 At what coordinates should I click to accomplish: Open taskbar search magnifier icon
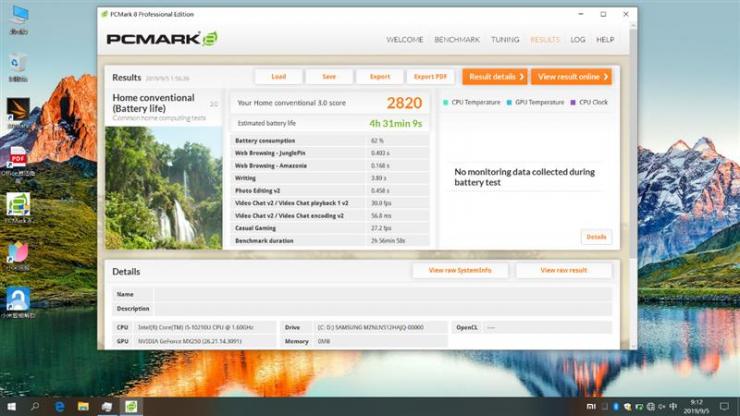pos(35,406)
